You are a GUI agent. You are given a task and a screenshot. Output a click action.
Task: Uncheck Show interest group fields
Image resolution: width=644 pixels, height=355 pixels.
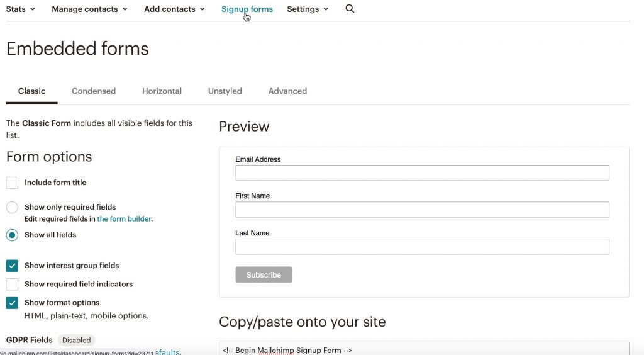[12, 266]
